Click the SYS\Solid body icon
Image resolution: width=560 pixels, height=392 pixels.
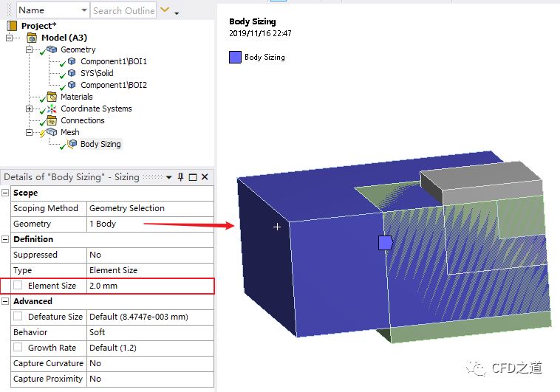coord(72,73)
